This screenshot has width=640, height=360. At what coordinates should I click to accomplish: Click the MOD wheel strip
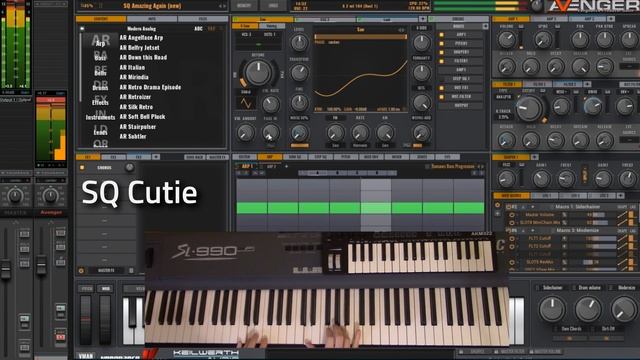coord(105,320)
